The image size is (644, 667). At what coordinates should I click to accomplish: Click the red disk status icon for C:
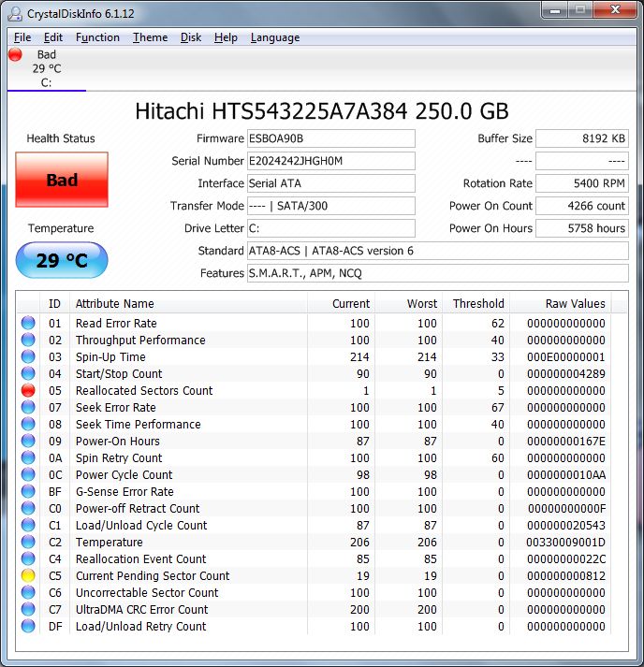(15, 54)
